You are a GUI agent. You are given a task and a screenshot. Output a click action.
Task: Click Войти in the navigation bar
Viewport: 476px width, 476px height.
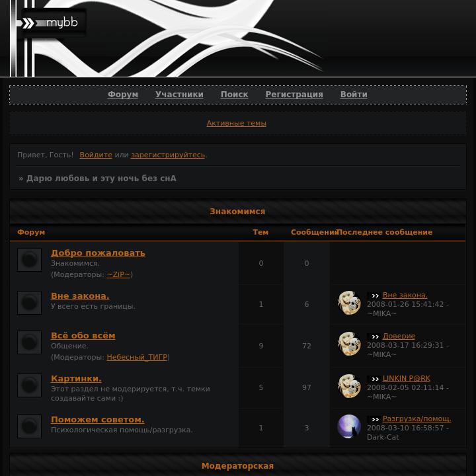click(354, 95)
